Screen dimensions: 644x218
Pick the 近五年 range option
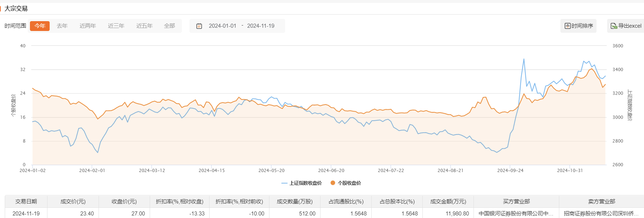pos(144,26)
